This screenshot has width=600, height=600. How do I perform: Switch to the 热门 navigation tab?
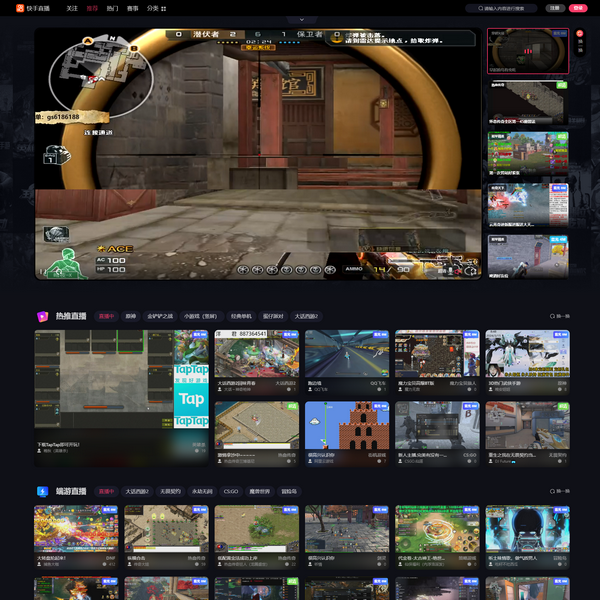pyautogui.click(x=112, y=7)
